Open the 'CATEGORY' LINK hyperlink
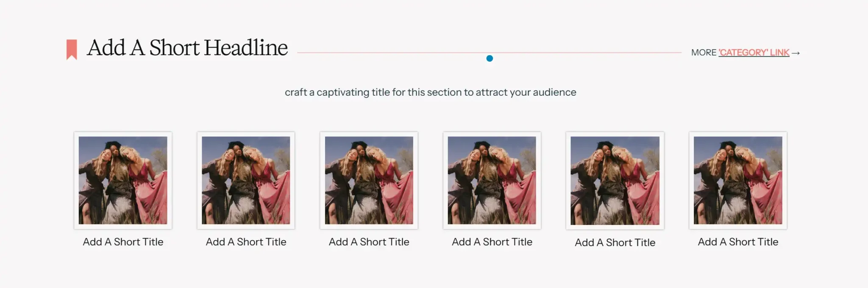Viewport: 868px width, 288px height. (754, 53)
